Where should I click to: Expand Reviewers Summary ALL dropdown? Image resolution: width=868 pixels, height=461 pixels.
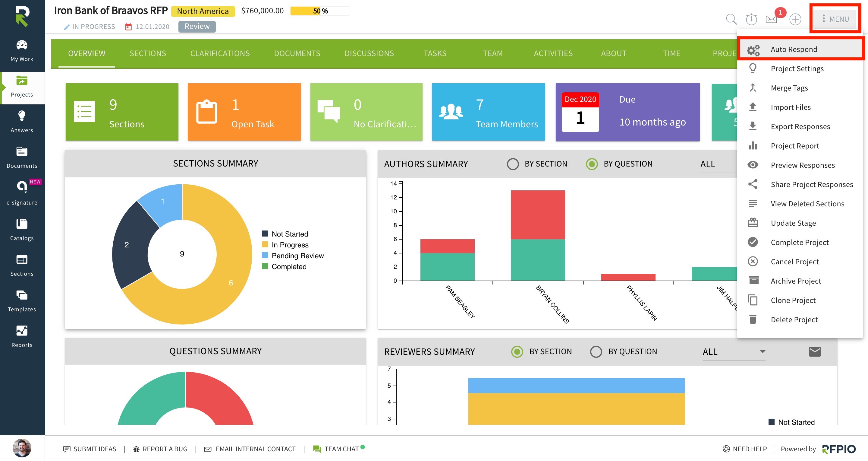click(734, 351)
